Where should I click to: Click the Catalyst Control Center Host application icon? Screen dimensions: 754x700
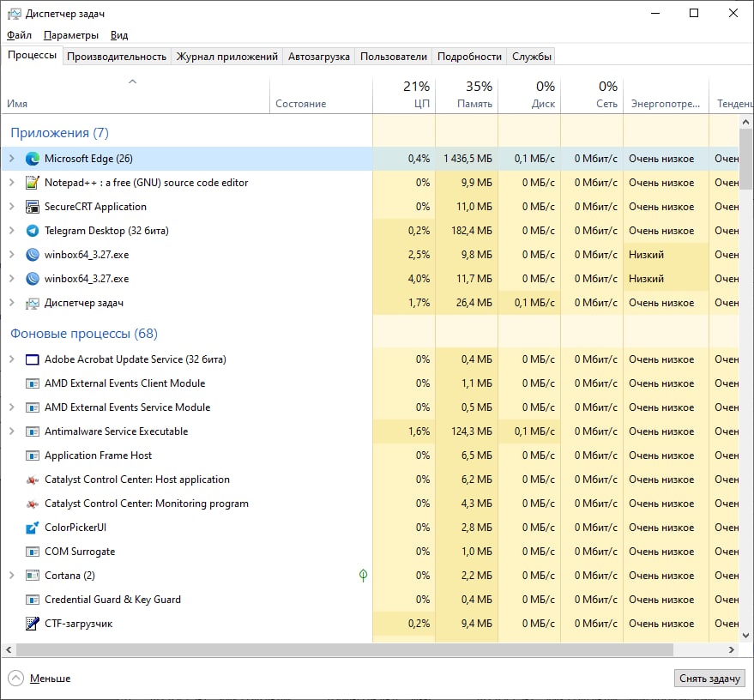pos(33,480)
